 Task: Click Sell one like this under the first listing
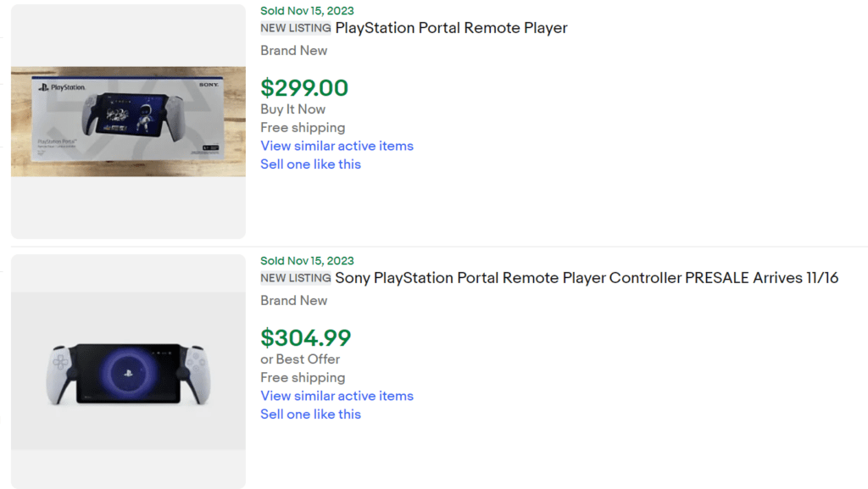[x=310, y=164]
